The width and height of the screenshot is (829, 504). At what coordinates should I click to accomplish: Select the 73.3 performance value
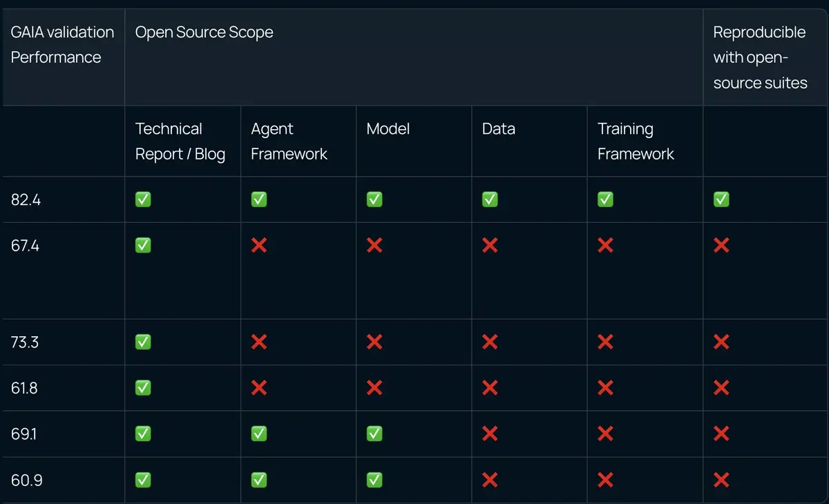[x=25, y=342]
